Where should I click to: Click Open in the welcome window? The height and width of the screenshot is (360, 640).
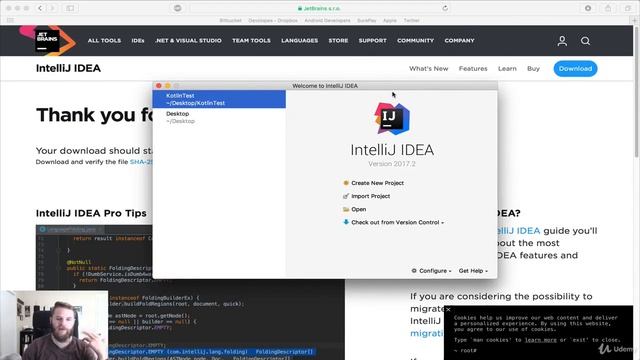pyautogui.click(x=359, y=209)
